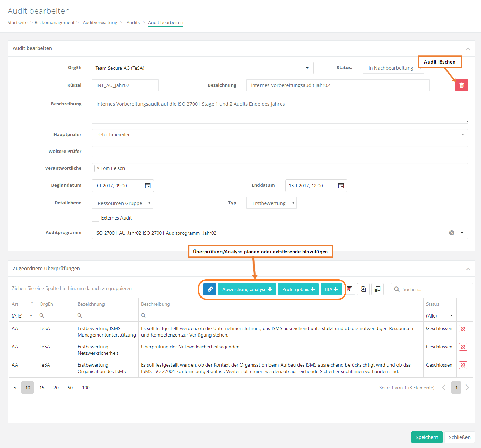
Task: Go to Auditverwaltung in breadcrumb
Action: [x=100, y=23]
